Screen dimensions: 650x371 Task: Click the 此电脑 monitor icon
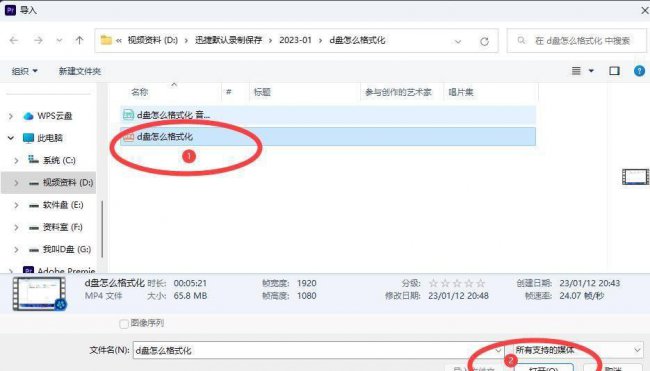pyautogui.click(x=28, y=138)
